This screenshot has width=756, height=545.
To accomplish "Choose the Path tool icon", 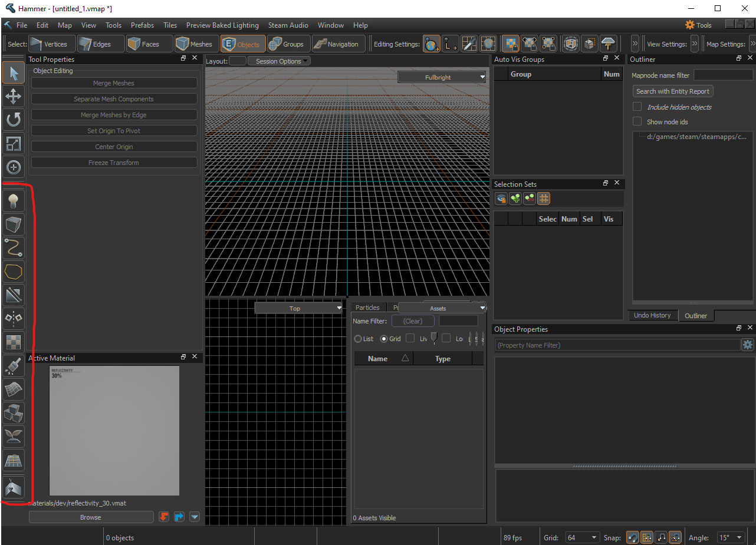I will [14, 248].
